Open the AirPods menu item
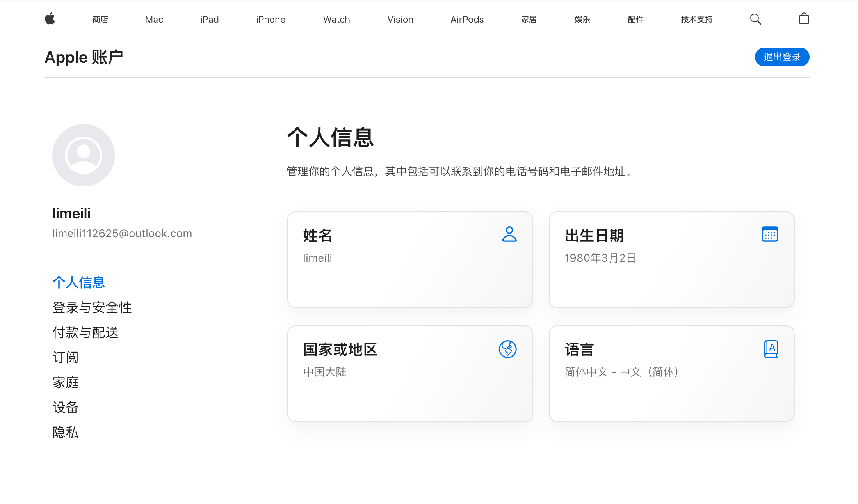This screenshot has height=504, width=858. pyautogui.click(x=467, y=19)
